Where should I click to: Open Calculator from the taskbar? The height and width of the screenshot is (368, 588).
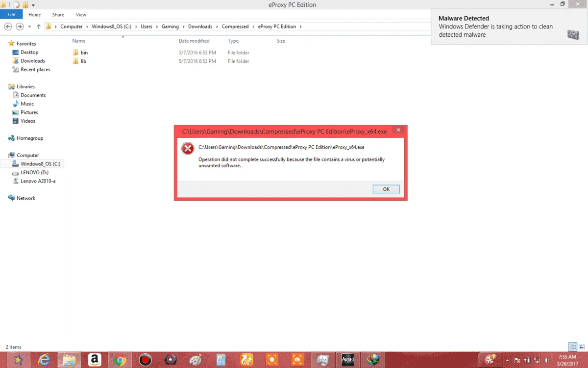[x=221, y=360]
